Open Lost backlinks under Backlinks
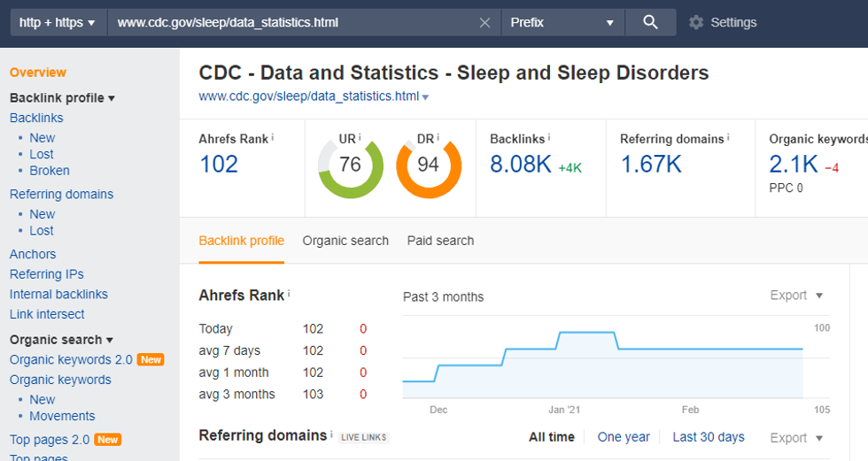This screenshot has width=868, height=461. [x=42, y=154]
